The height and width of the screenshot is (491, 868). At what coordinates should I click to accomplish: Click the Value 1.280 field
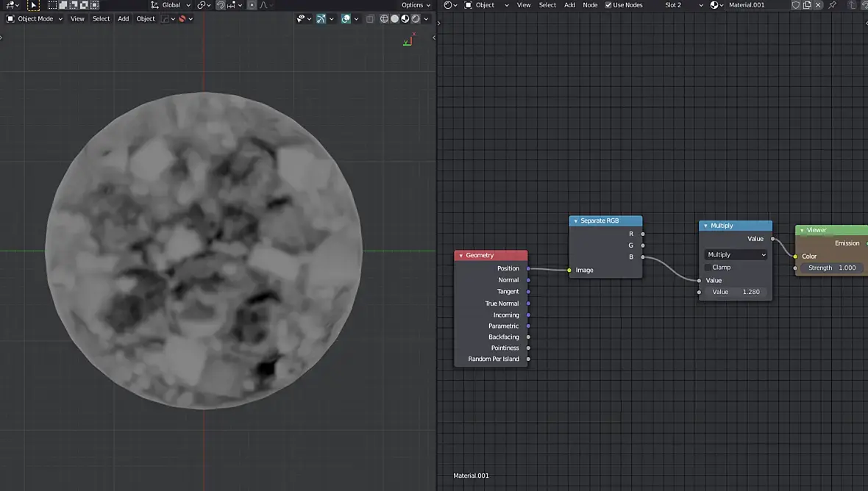pyautogui.click(x=736, y=292)
